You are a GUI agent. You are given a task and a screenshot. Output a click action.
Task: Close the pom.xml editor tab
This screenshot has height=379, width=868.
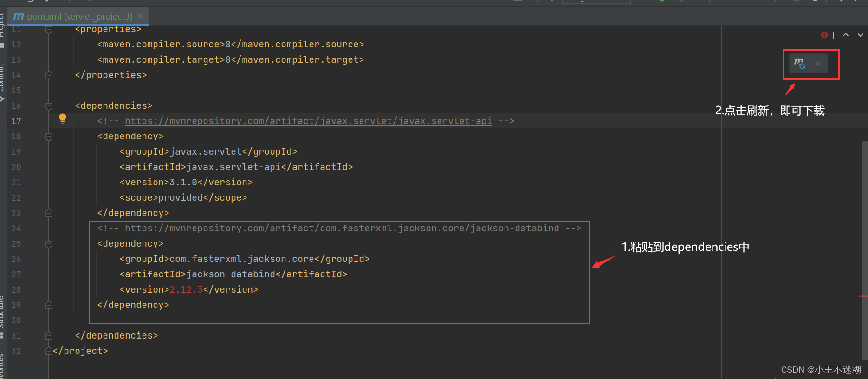tap(141, 16)
